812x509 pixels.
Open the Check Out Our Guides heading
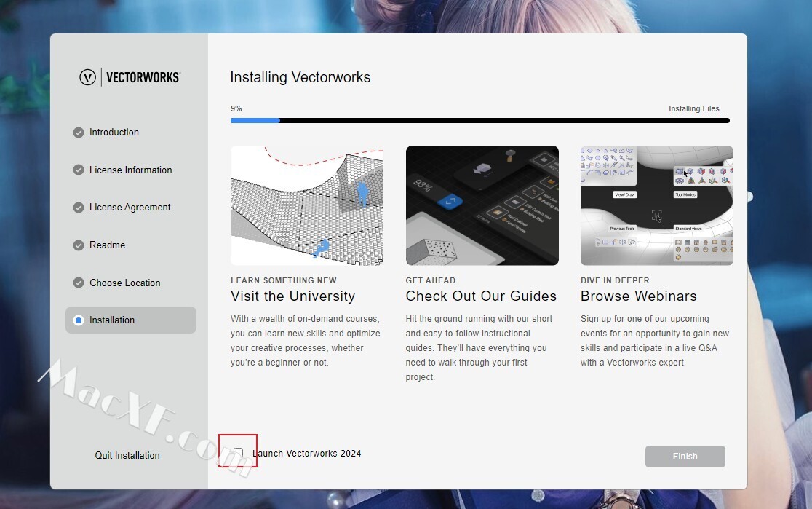(481, 296)
